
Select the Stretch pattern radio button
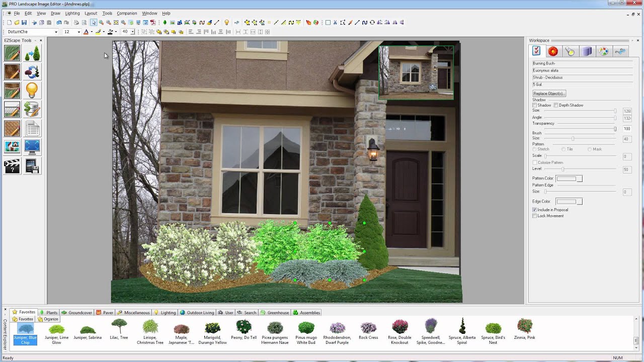pos(534,149)
